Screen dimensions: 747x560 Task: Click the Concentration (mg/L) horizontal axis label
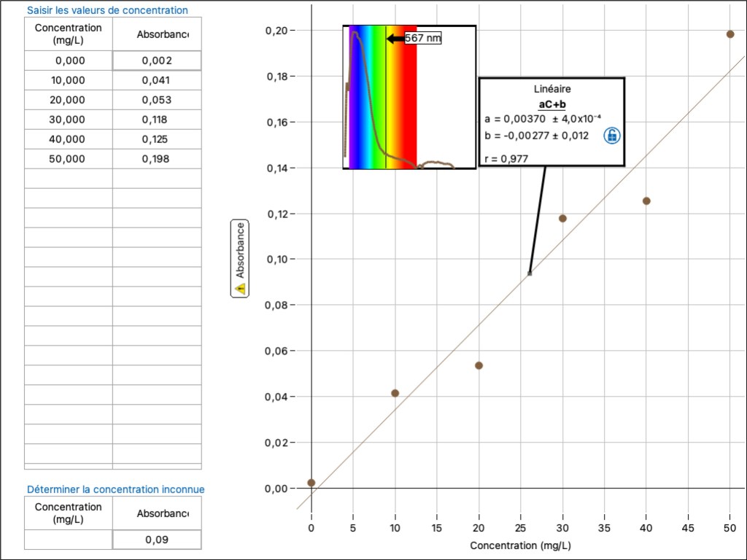coord(519,545)
